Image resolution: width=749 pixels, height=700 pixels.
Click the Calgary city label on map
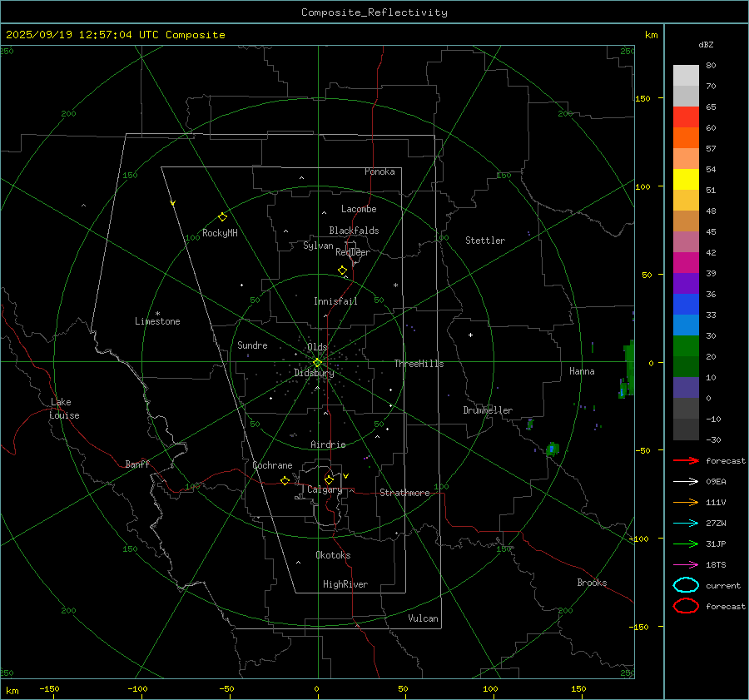[324, 490]
